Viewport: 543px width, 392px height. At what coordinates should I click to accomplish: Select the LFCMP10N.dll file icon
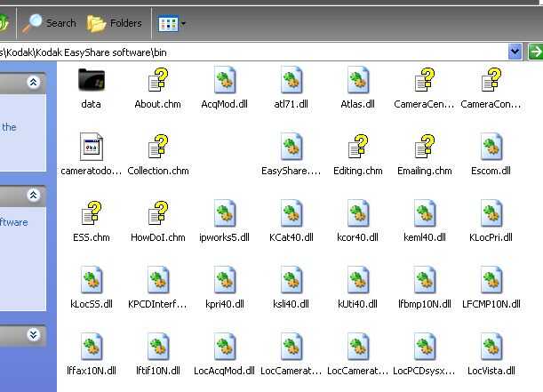point(491,280)
